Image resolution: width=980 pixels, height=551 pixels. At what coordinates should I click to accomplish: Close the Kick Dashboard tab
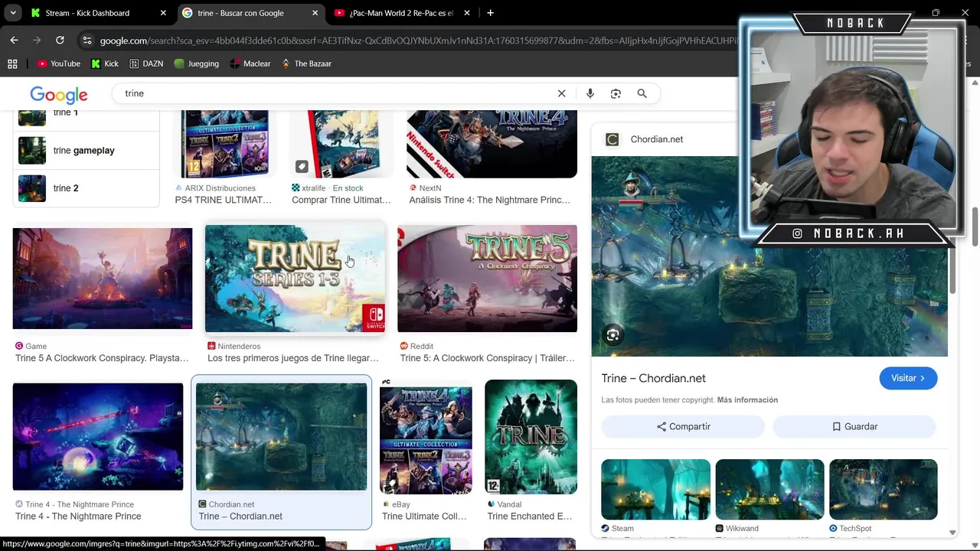pos(163,13)
